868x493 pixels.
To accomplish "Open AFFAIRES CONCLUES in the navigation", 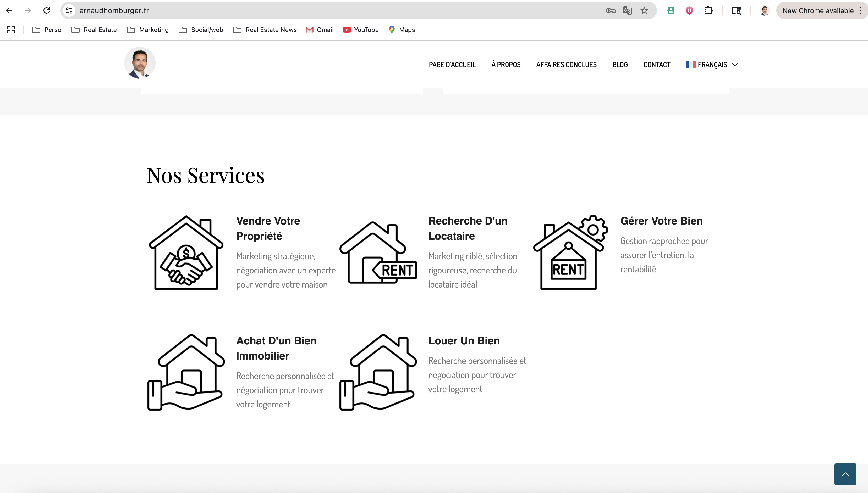I will click(x=566, y=65).
